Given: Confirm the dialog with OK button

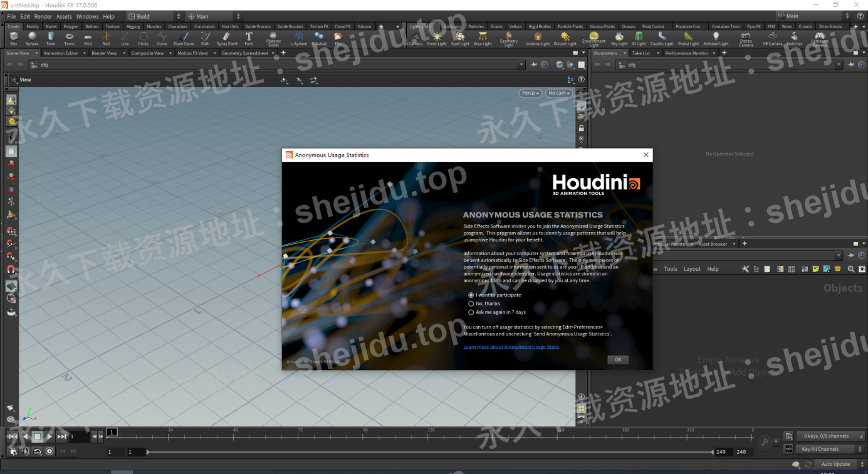Looking at the screenshot, I should coord(618,360).
